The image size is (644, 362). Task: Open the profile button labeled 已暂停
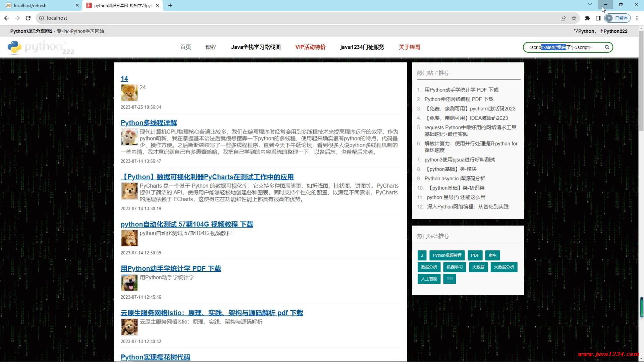618,18
